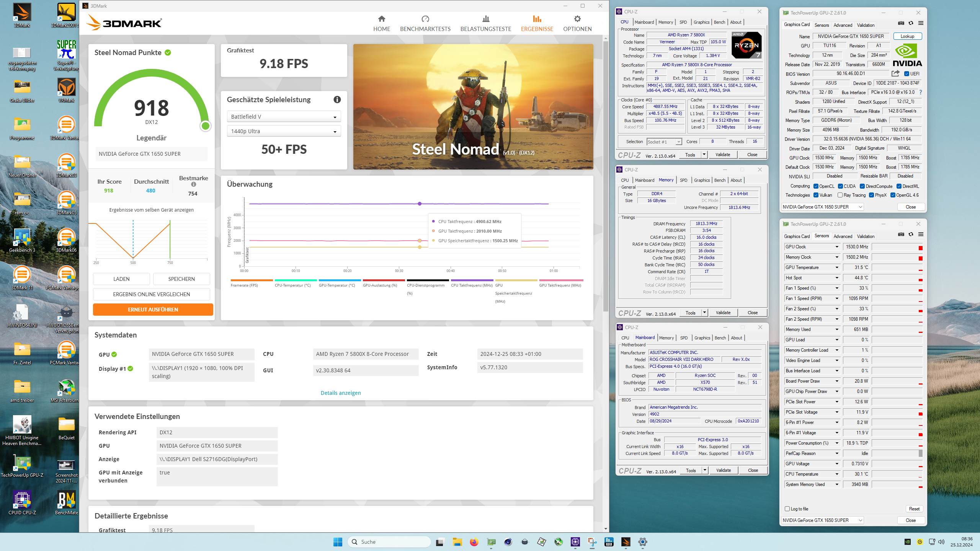The image size is (980, 551).
Task: Open the HOME section in 3DMark
Action: [x=381, y=24]
